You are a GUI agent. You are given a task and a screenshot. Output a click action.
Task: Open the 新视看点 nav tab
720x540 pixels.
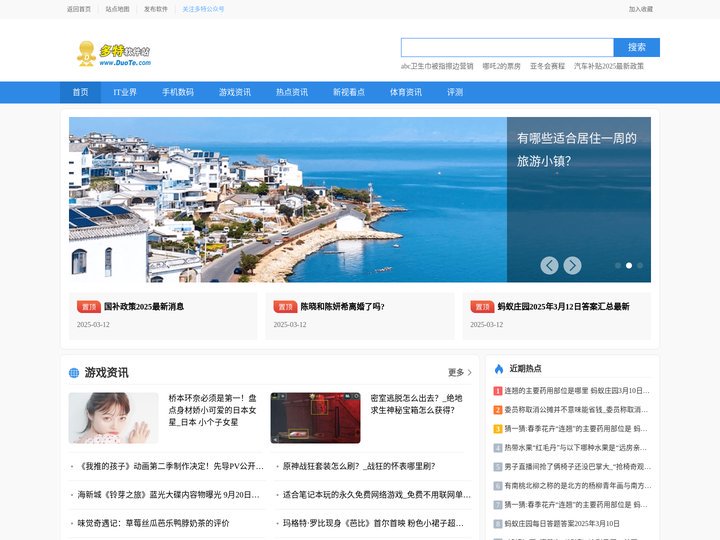point(349,92)
